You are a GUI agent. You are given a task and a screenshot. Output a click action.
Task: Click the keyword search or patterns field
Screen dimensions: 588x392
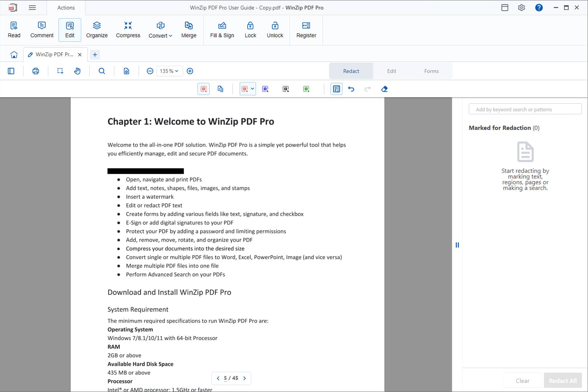coord(525,109)
